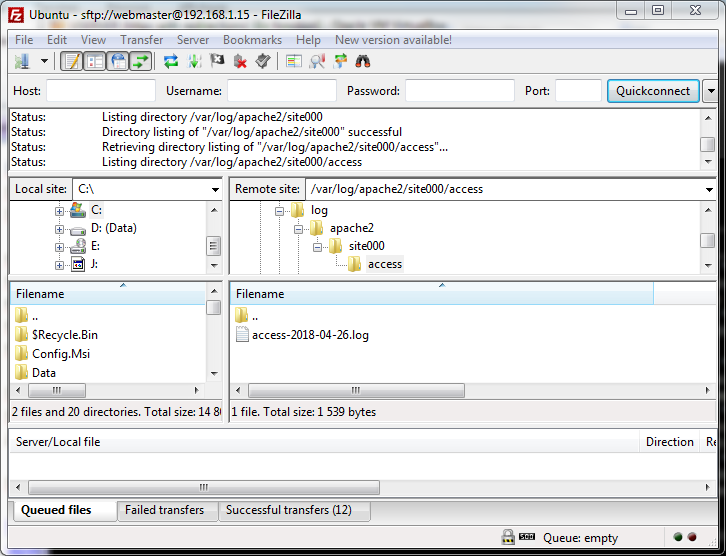Open the Remote site path dropdown
This screenshot has height=556, width=726.
coord(709,189)
